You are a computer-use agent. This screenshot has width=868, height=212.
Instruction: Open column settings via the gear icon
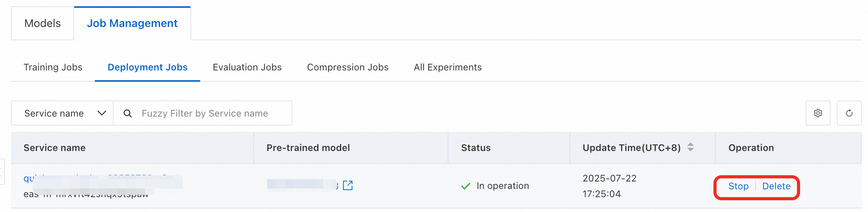818,113
